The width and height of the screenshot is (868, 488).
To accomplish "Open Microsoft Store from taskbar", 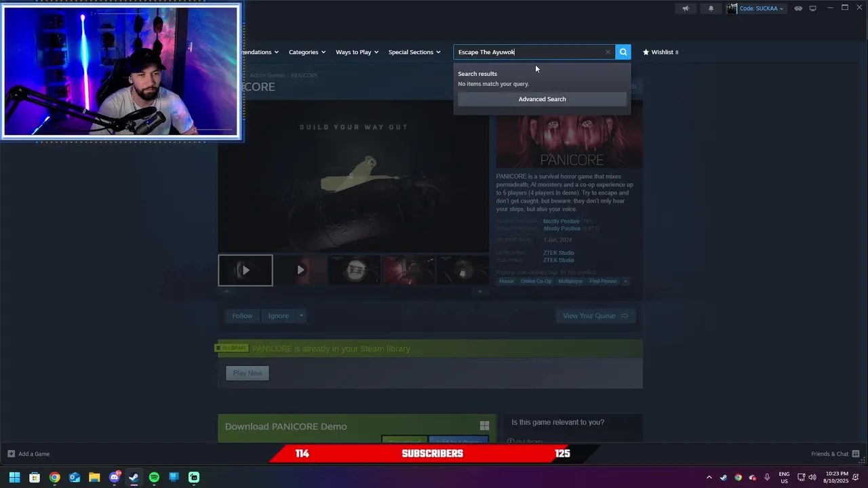I will [x=35, y=477].
